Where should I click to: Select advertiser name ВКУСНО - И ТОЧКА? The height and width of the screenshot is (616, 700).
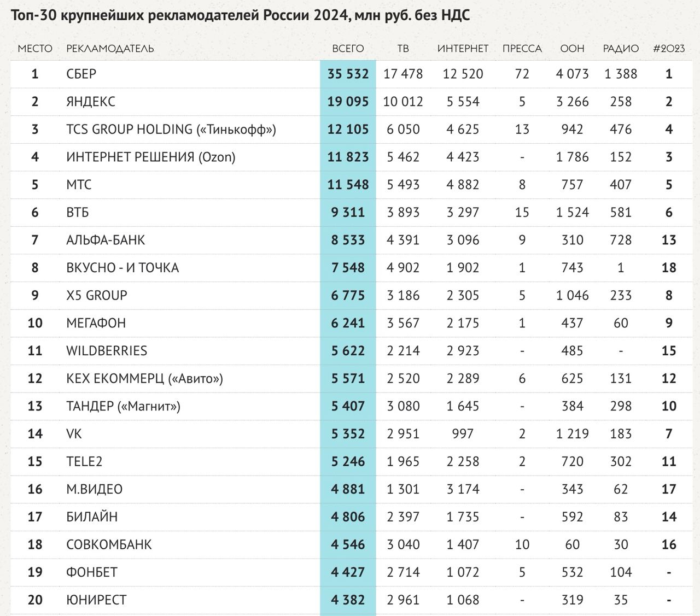[x=122, y=268]
